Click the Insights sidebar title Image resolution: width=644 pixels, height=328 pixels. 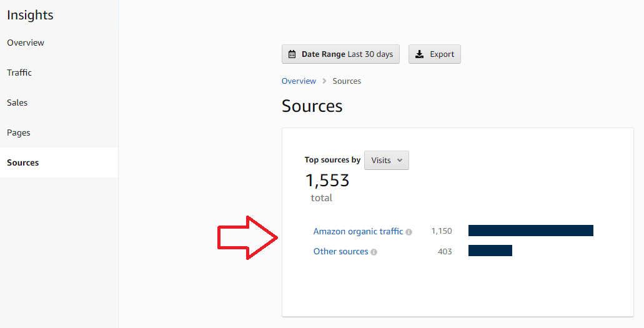pyautogui.click(x=30, y=15)
